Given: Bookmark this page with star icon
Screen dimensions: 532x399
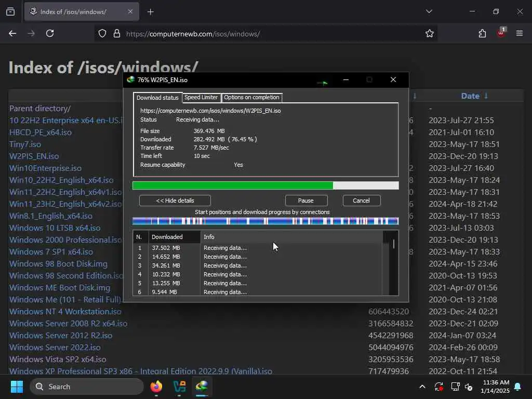Looking at the screenshot, I should point(430,34).
